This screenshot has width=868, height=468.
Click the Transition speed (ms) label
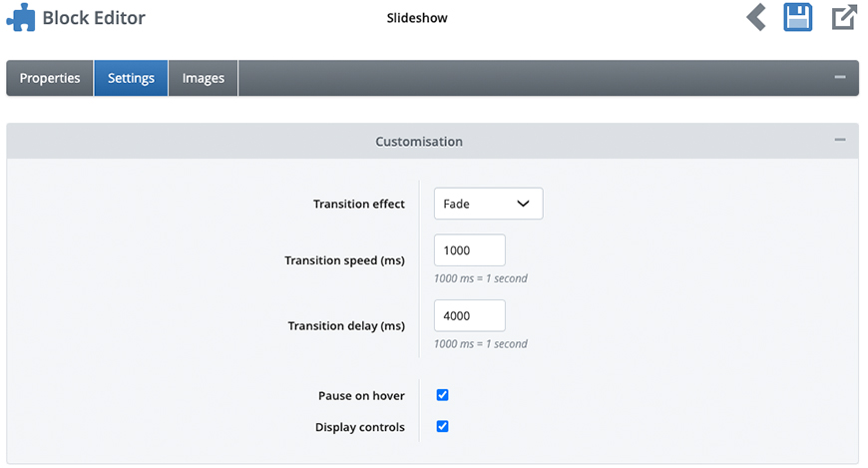click(x=344, y=260)
